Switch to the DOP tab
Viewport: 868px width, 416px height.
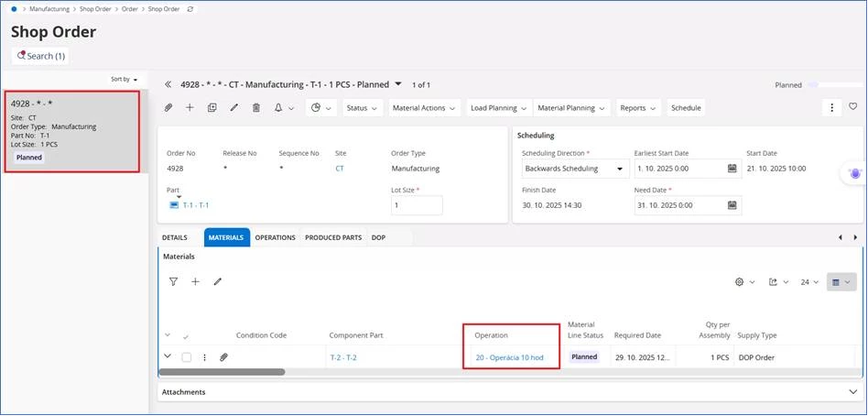click(379, 237)
